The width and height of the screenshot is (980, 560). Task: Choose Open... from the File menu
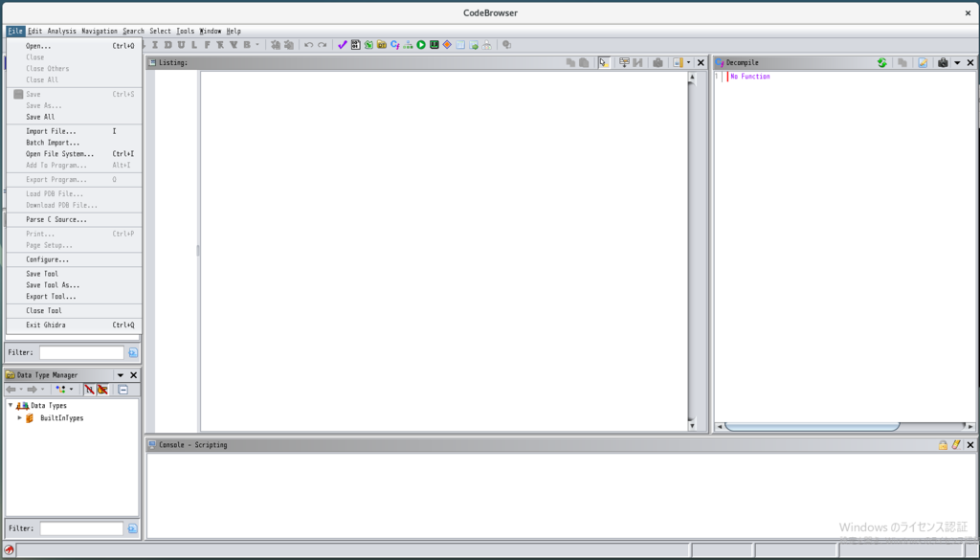[x=75, y=46]
